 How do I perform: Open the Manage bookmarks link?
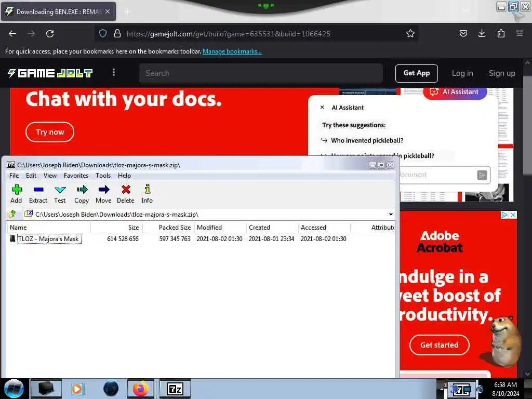pos(232,51)
